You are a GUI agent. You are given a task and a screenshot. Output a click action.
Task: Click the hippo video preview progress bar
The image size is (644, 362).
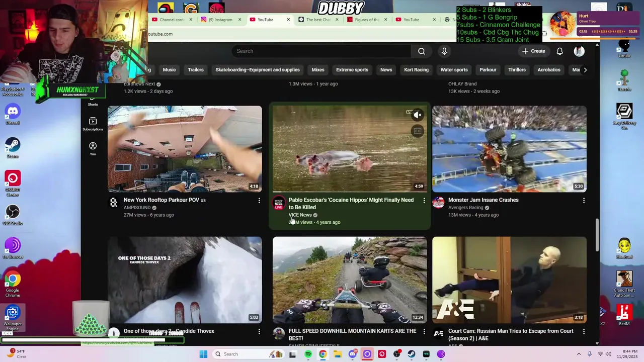(x=350, y=192)
